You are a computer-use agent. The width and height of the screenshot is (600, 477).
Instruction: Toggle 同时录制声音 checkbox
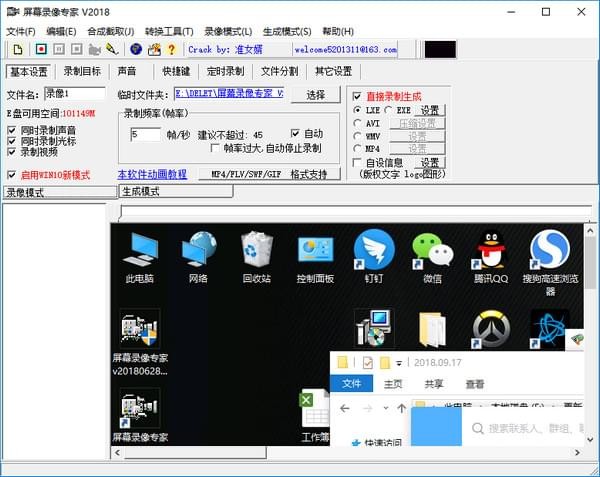click(x=11, y=130)
